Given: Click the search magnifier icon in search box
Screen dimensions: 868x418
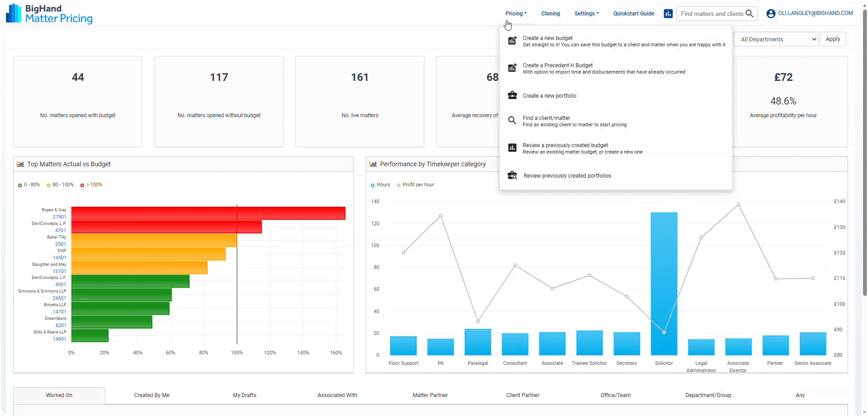Looking at the screenshot, I should pyautogui.click(x=749, y=14).
